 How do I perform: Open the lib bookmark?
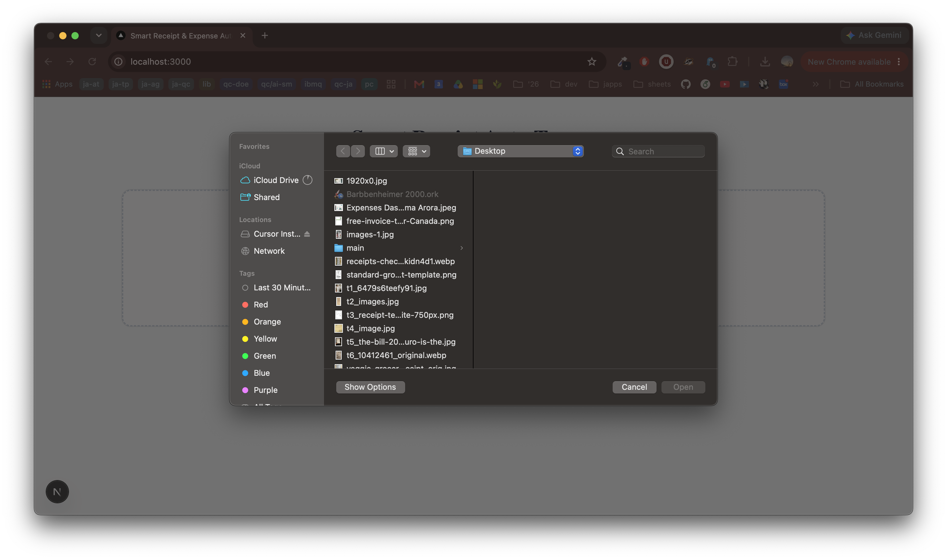tap(207, 84)
